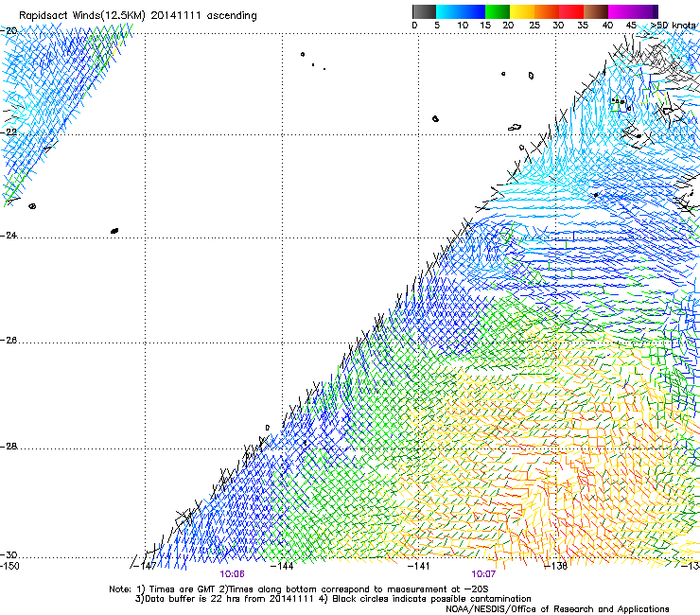The height and width of the screenshot is (615, 700).
Task: Choose the brown 35-40 knots color band
Action: click(596, 11)
